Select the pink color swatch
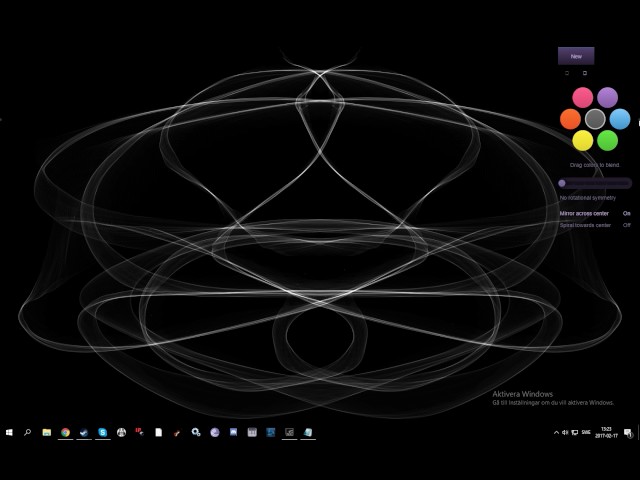Screen dimensions: 640x480 coord(582,98)
